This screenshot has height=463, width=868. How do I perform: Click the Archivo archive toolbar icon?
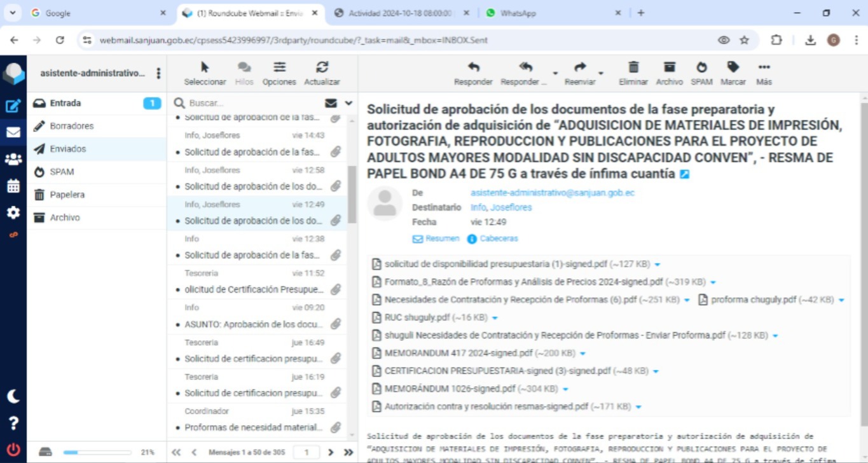click(669, 68)
